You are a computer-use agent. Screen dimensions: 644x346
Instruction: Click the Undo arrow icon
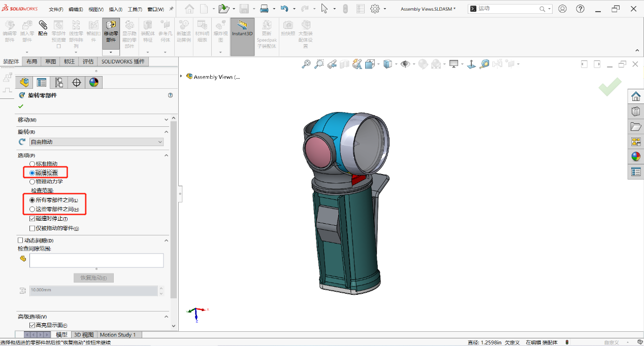click(284, 9)
